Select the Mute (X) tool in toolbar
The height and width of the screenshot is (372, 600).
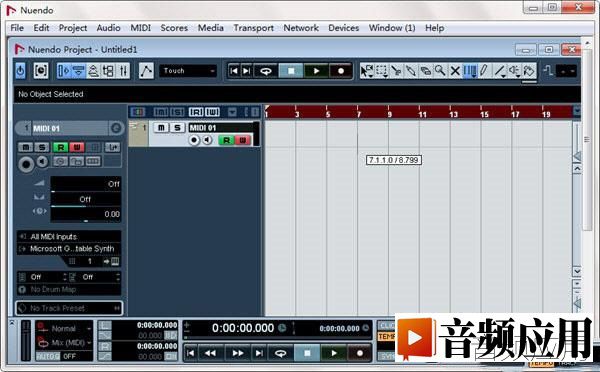point(455,71)
